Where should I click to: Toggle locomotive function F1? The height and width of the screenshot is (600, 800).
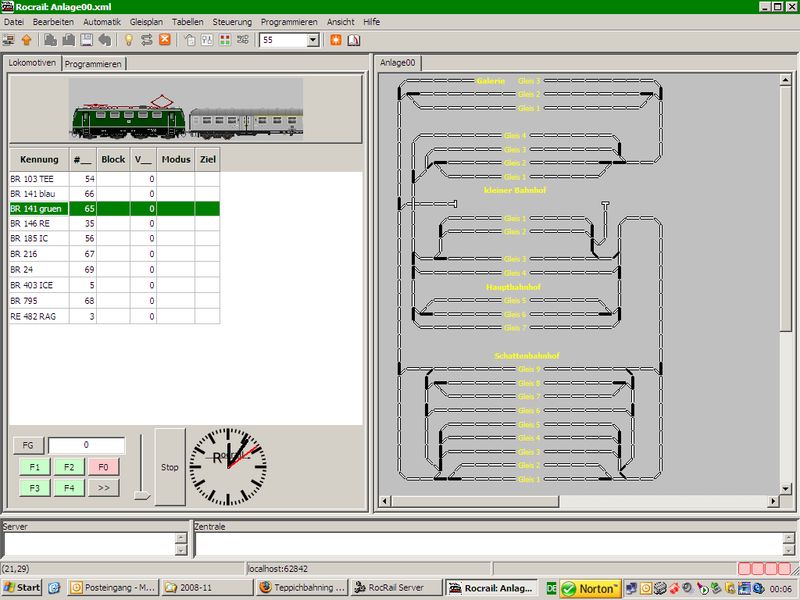click(x=35, y=467)
